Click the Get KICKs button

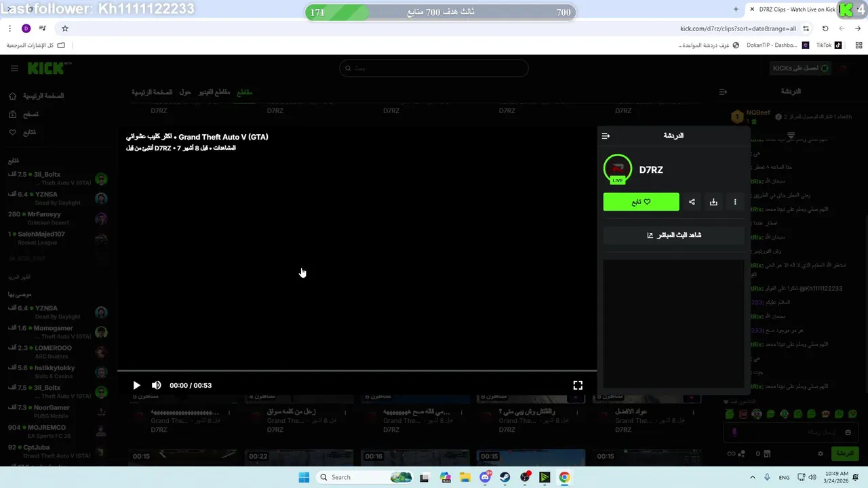coord(800,68)
